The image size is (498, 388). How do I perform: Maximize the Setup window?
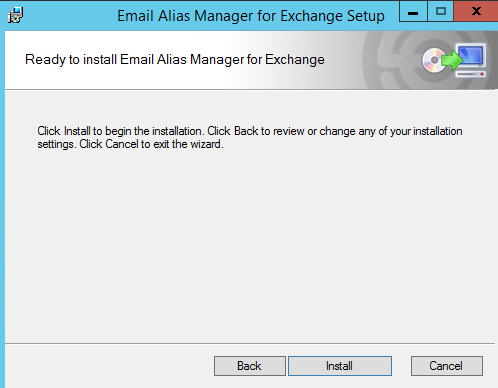tap(441, 12)
